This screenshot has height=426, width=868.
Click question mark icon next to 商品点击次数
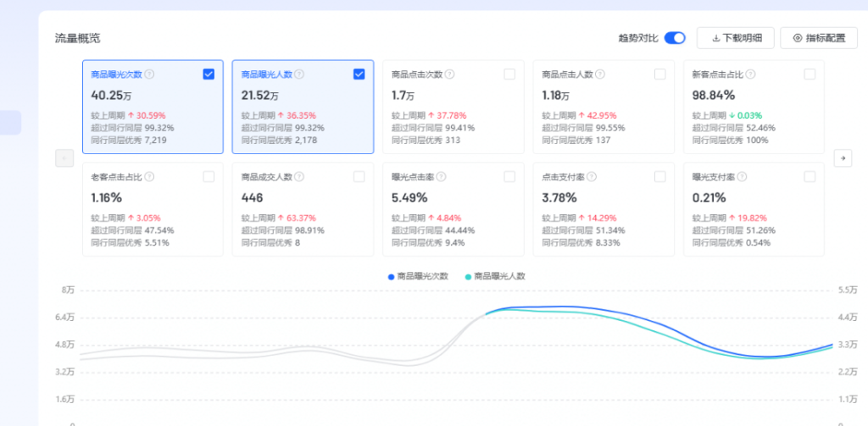point(449,75)
